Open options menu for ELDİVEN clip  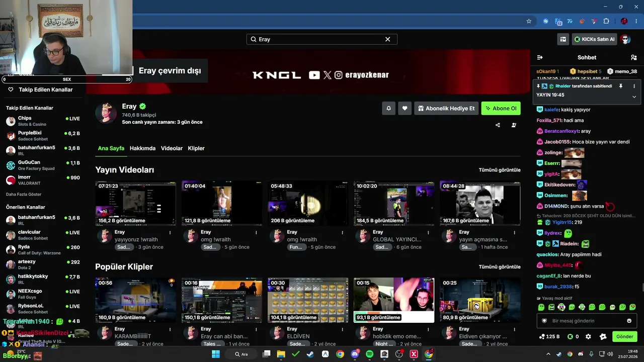(342, 329)
